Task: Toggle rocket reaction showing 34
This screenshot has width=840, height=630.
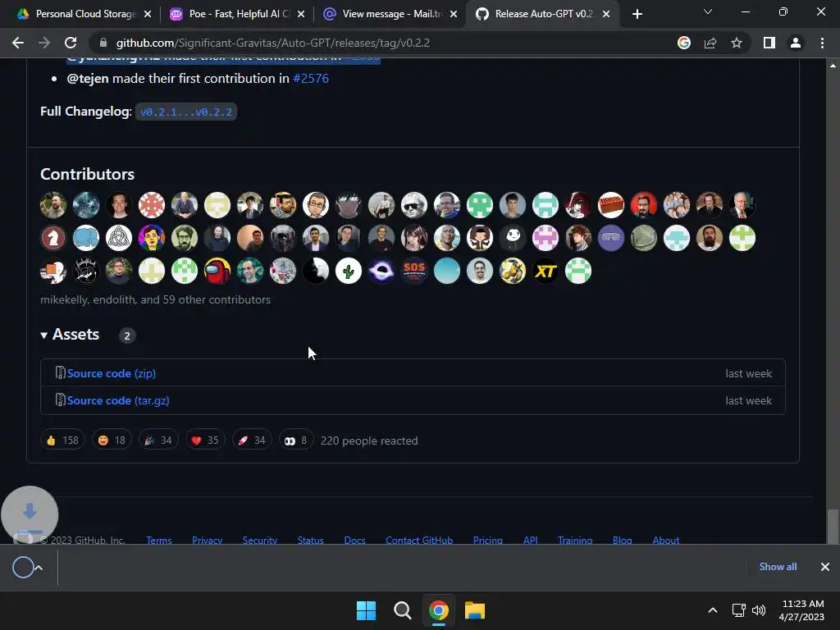Action: coord(251,441)
